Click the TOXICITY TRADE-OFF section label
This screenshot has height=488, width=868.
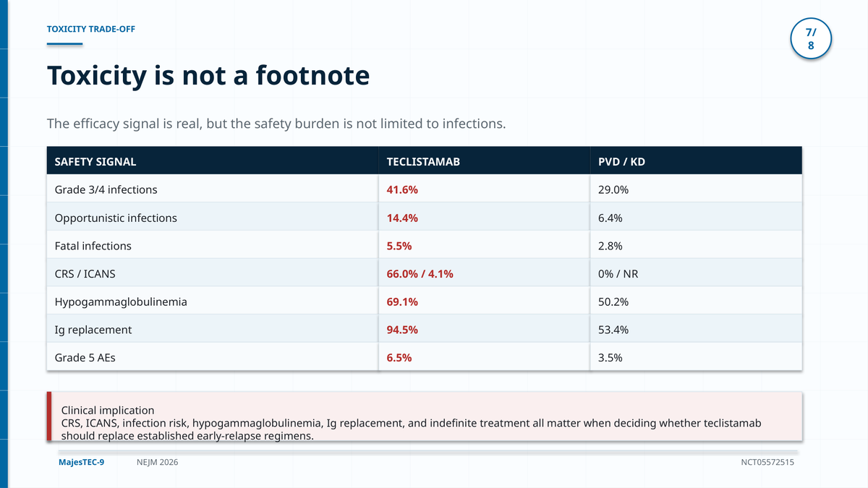(91, 29)
